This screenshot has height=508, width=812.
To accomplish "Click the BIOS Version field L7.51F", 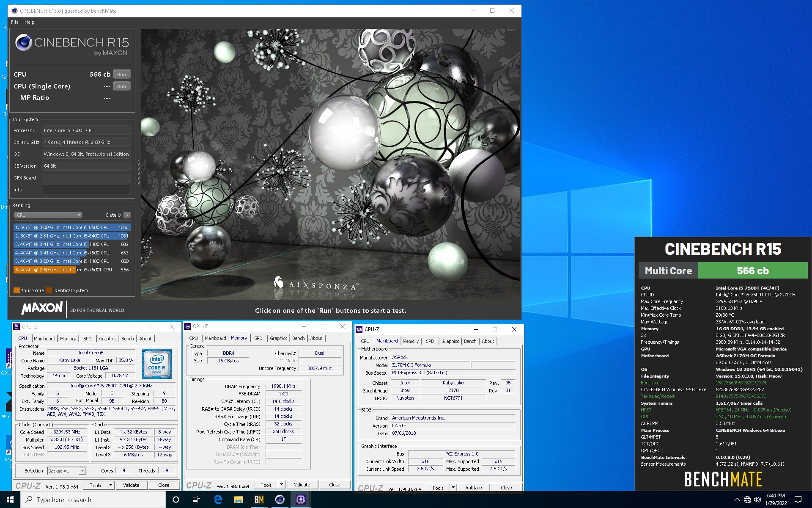I will 453,425.
